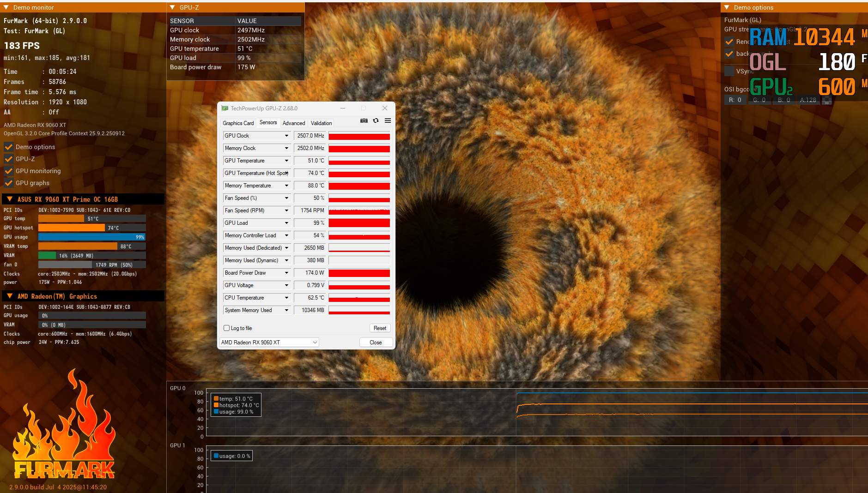Close the GPU-Z window with the X
This screenshot has width=868, height=493.
pyautogui.click(x=385, y=108)
